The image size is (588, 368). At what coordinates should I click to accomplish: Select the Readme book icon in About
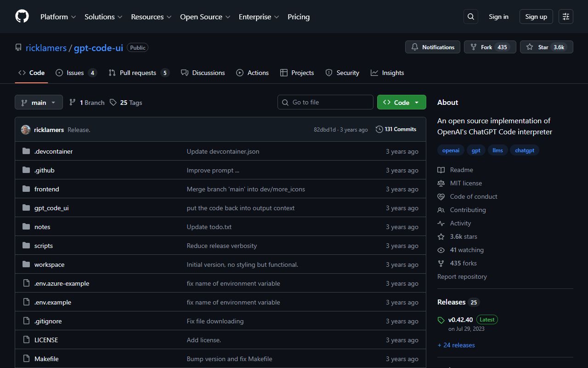click(441, 170)
